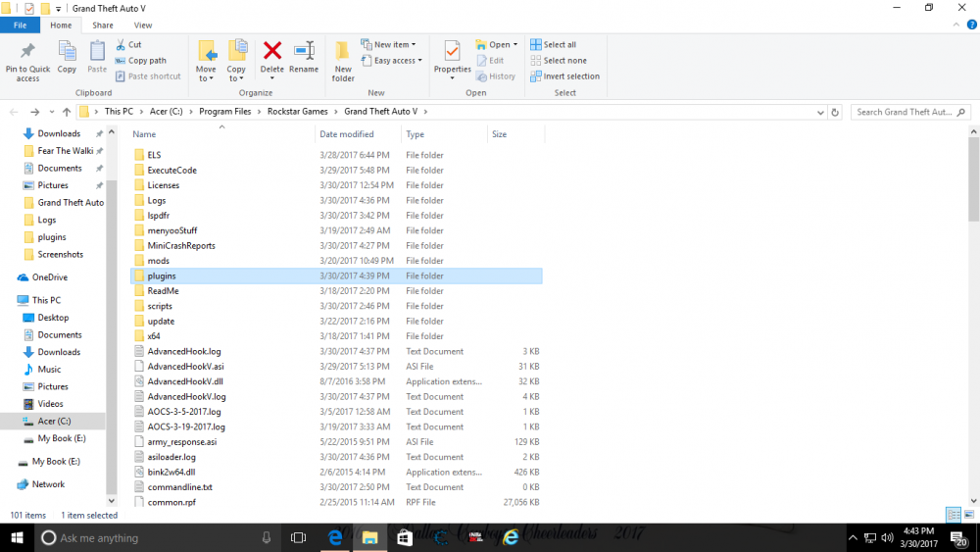The height and width of the screenshot is (552, 980).
Task: Click the New folder icon
Action: pos(342,51)
